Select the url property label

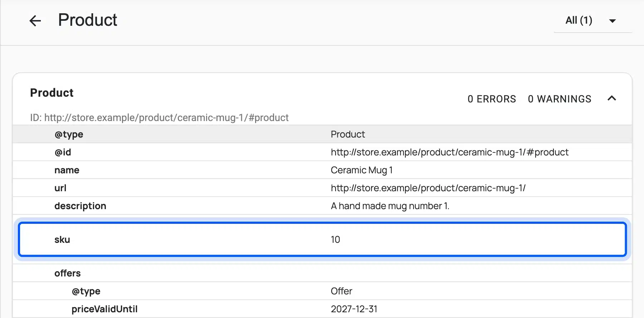coord(60,188)
